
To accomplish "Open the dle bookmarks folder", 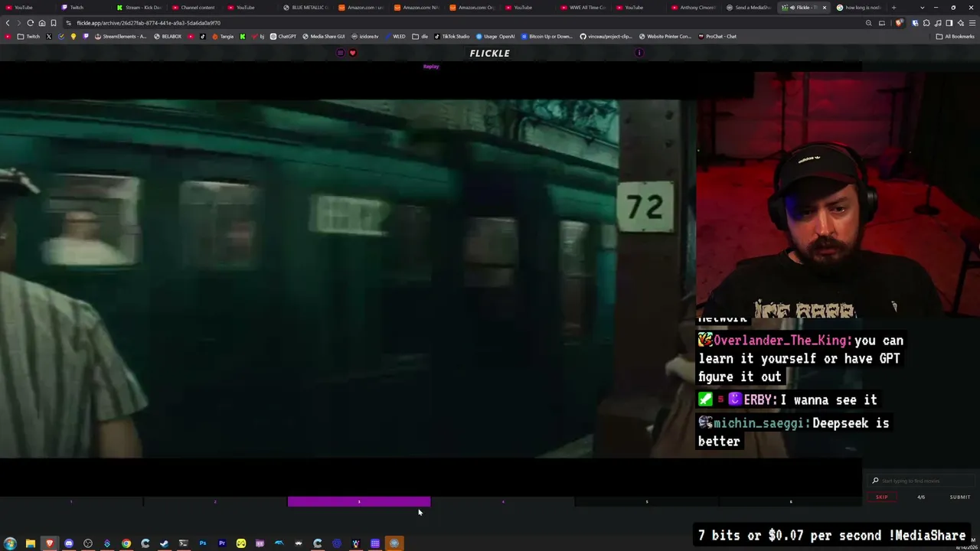I will pos(420,36).
